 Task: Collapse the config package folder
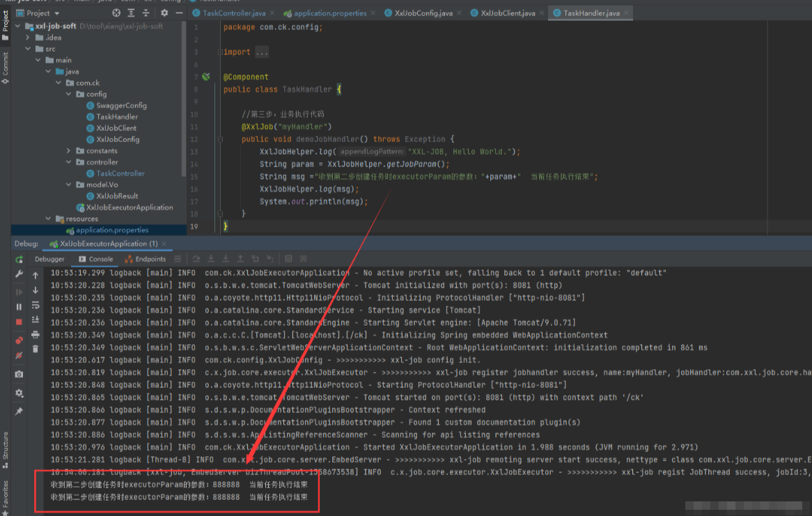coord(69,94)
